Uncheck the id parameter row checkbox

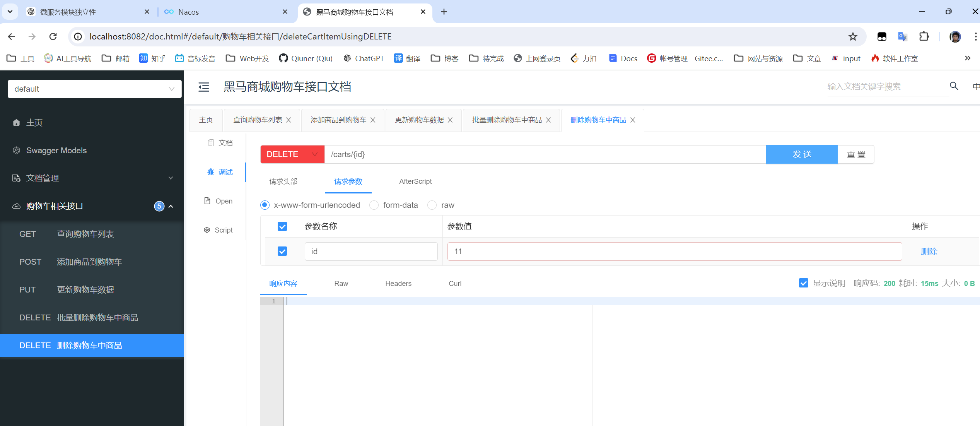coord(282,251)
